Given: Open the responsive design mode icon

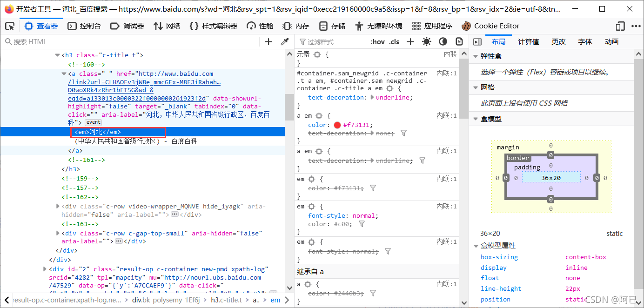Looking at the screenshot, I should tap(620, 26).
